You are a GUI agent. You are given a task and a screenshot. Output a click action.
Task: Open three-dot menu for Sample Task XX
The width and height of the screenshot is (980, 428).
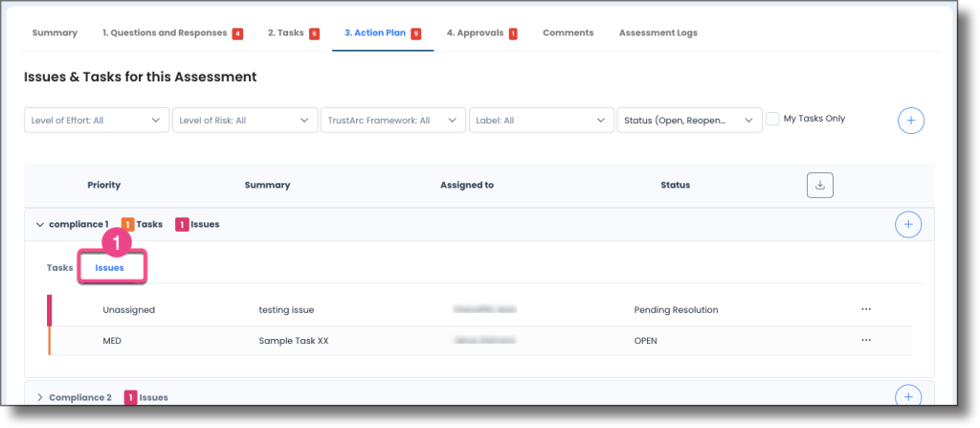[866, 340]
